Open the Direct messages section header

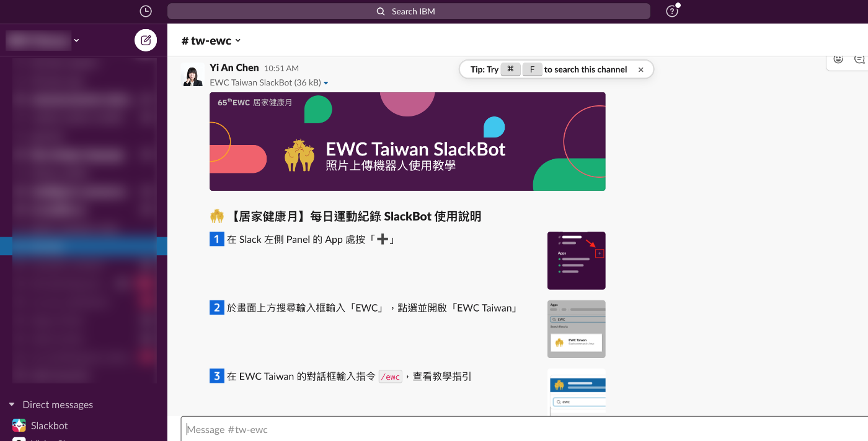tap(58, 404)
